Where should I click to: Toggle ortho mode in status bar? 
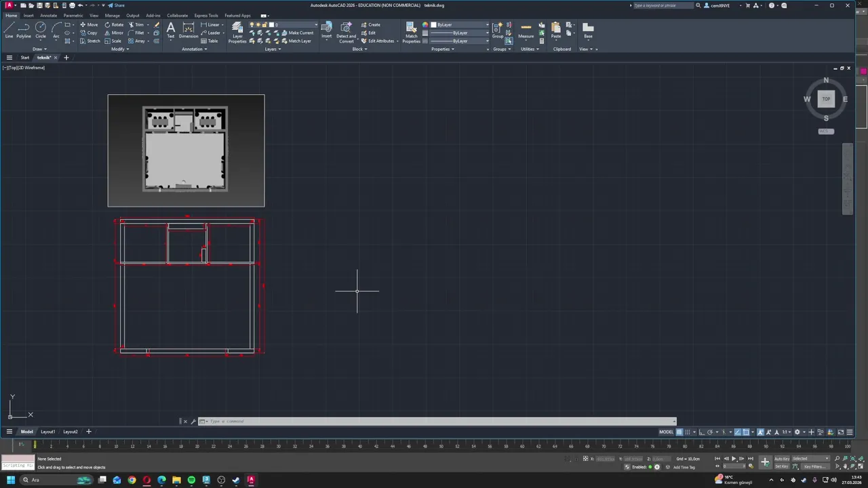[701, 432]
